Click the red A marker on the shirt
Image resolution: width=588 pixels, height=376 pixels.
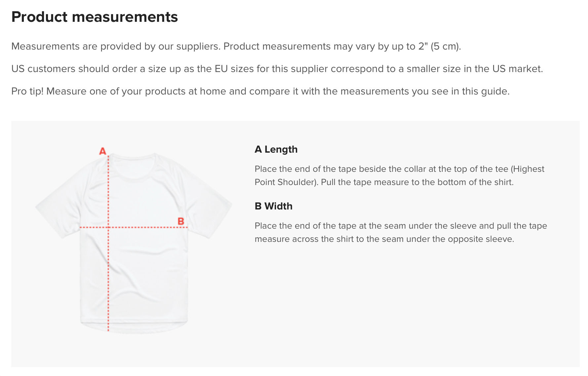pyautogui.click(x=102, y=151)
